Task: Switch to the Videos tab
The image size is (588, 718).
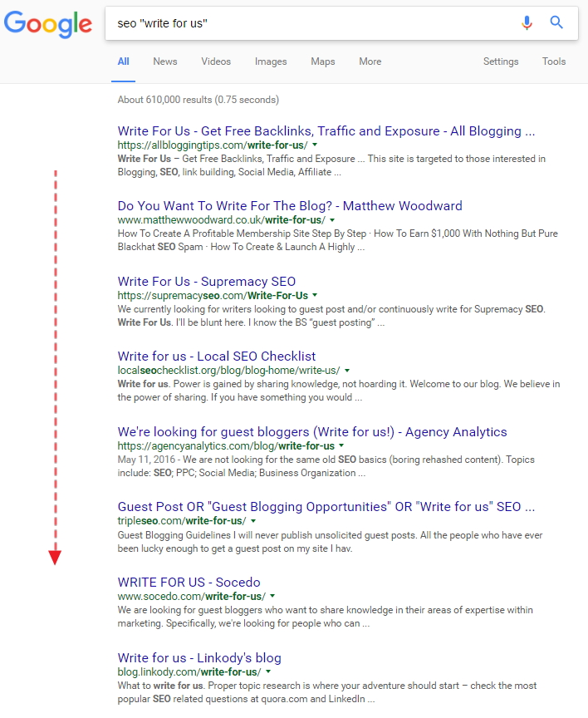Action: (216, 61)
